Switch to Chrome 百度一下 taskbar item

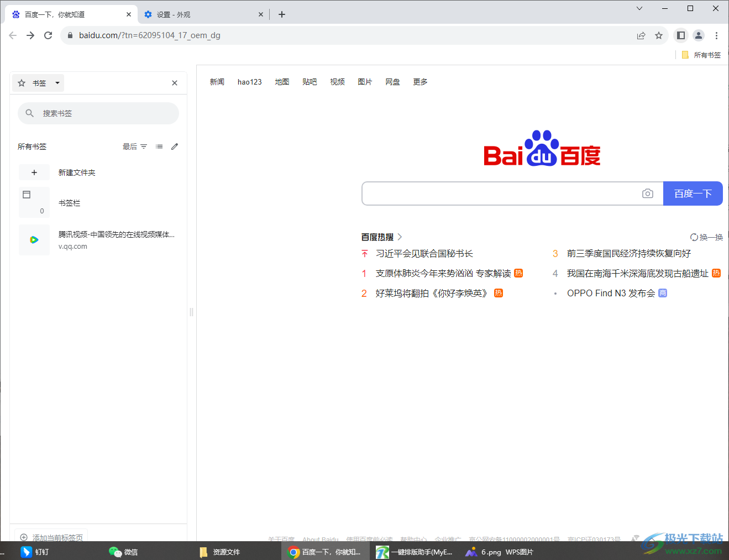click(x=325, y=552)
